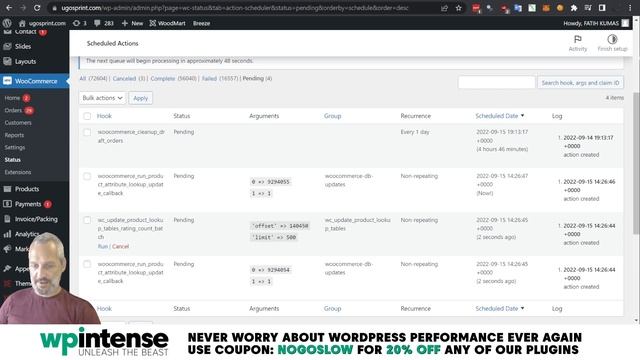Viewport: 640px width, 360px height.
Task: Open comments 283 in admin bar
Action: click(x=104, y=23)
